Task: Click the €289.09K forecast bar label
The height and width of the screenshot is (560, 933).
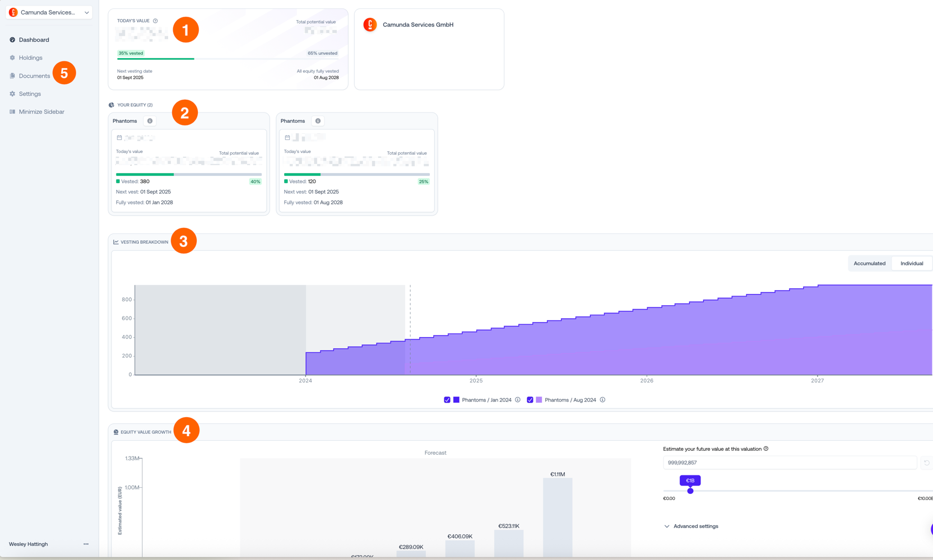Action: tap(411, 547)
